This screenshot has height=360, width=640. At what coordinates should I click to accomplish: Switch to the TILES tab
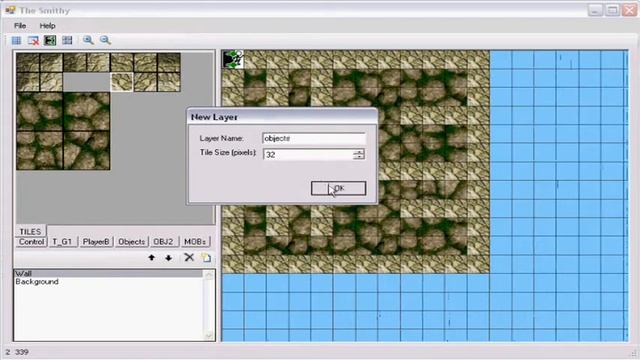tap(30, 231)
